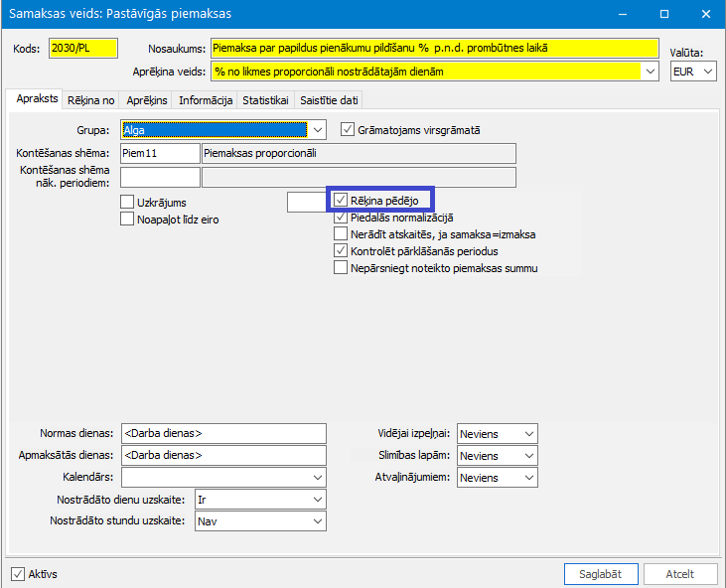Enable Nepārsniegt noteikto piemaksas summu

click(x=341, y=267)
